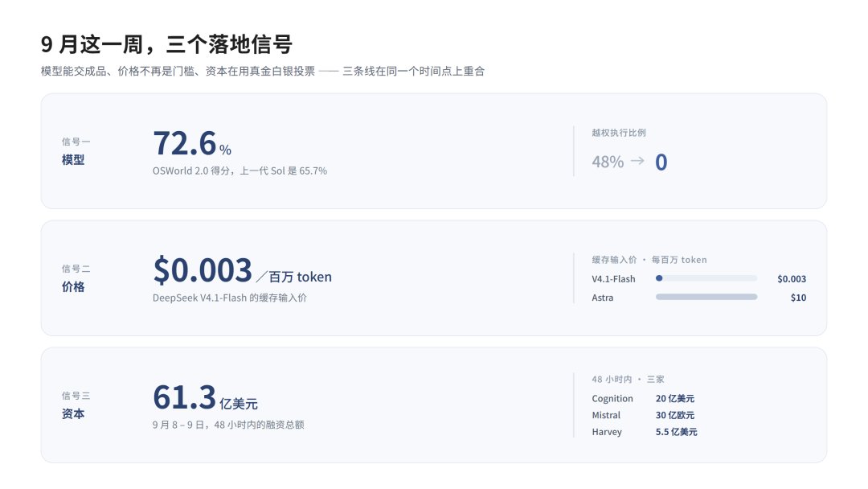Click the slide title 三个落地信号
Screen dimensions: 868x489
166,44
